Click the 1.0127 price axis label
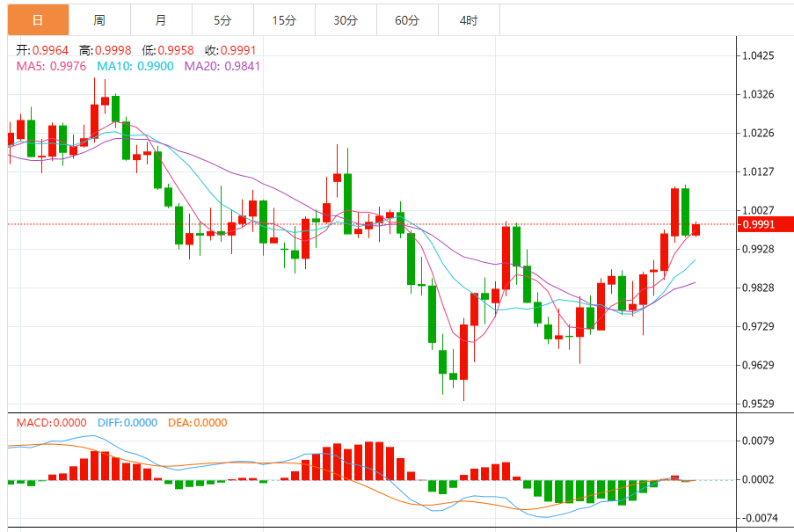Image resolution: width=794 pixels, height=532 pixels. coord(758,171)
